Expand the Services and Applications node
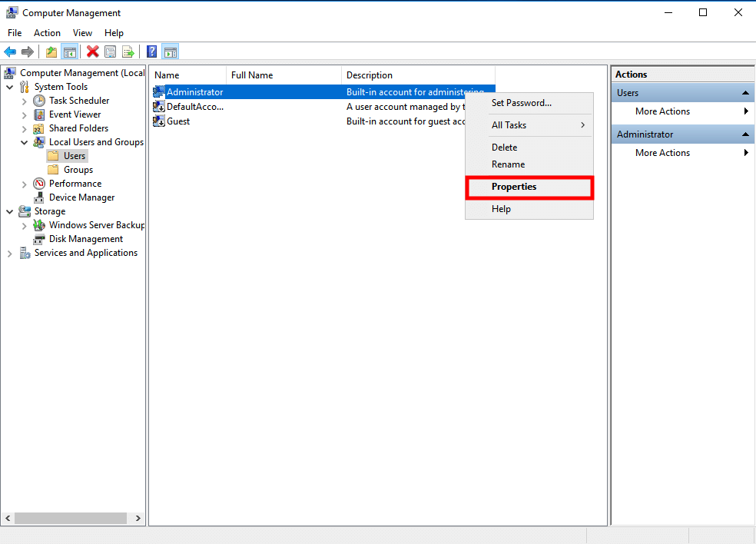This screenshot has width=756, height=544. pos(10,253)
